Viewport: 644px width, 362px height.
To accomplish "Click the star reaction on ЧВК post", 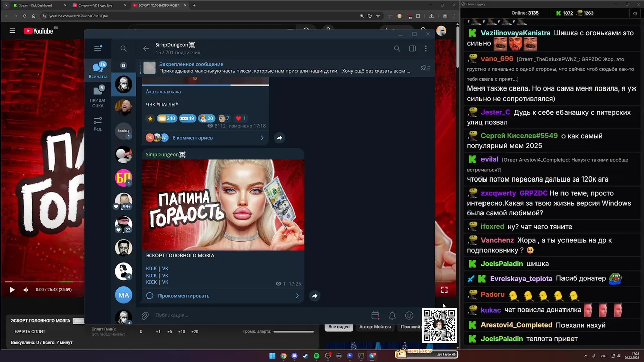I will pos(150,118).
